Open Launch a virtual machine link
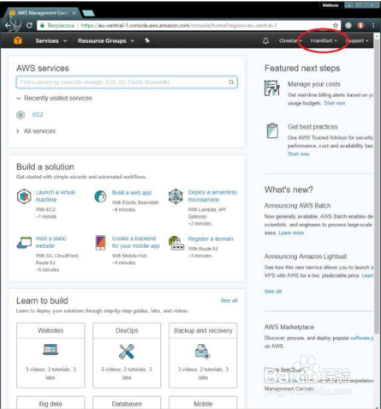The width and height of the screenshot is (381, 409). pos(55,196)
